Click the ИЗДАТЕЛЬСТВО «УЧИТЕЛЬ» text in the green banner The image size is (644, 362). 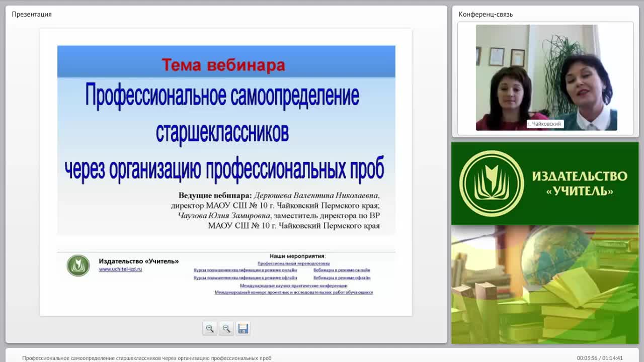[x=580, y=184]
